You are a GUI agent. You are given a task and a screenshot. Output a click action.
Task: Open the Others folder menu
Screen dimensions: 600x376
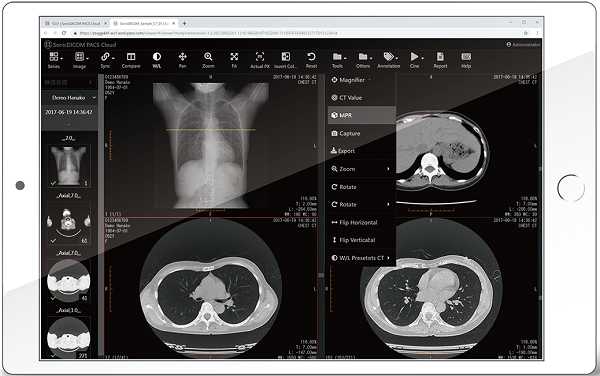[x=363, y=60]
